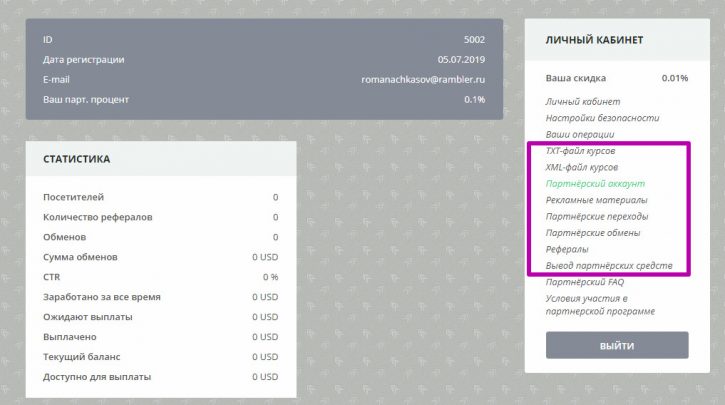Click the СТАТИСТИКА heading
The image size is (725, 405).
(77, 159)
